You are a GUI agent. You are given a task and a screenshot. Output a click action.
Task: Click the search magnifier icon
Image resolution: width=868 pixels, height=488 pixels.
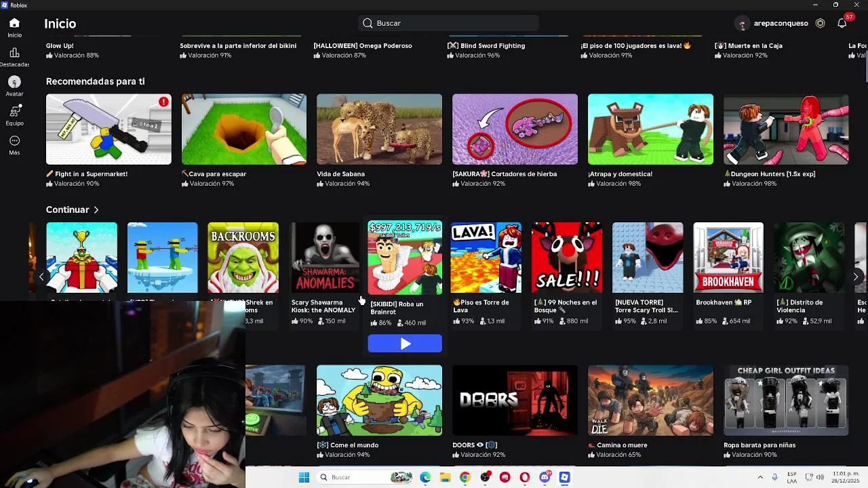click(368, 23)
